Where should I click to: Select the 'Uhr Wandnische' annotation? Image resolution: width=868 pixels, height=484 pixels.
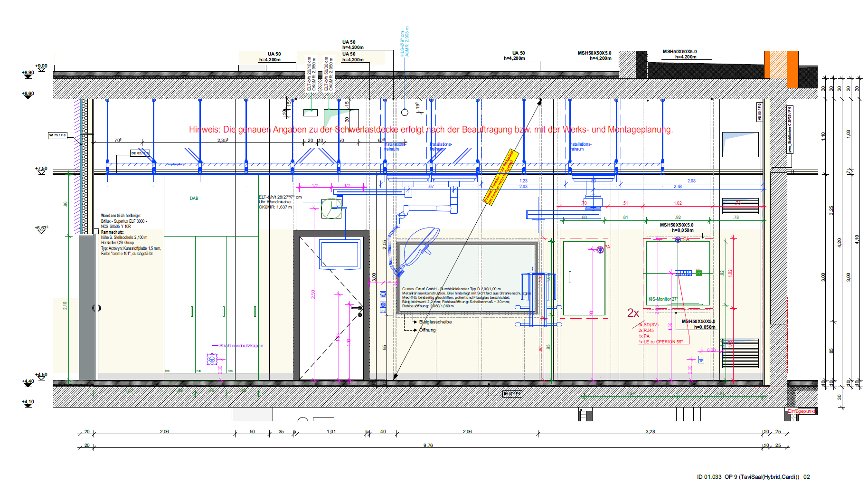tap(274, 202)
